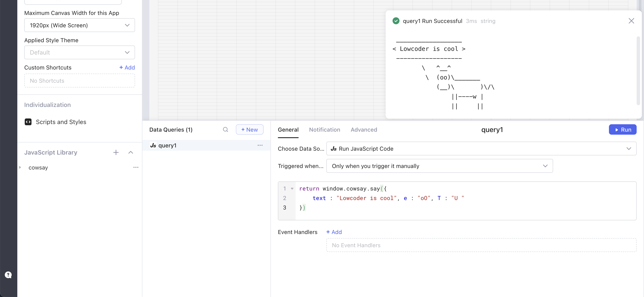Open Scripts and Styles code icon
The image size is (644, 297).
[x=28, y=122]
